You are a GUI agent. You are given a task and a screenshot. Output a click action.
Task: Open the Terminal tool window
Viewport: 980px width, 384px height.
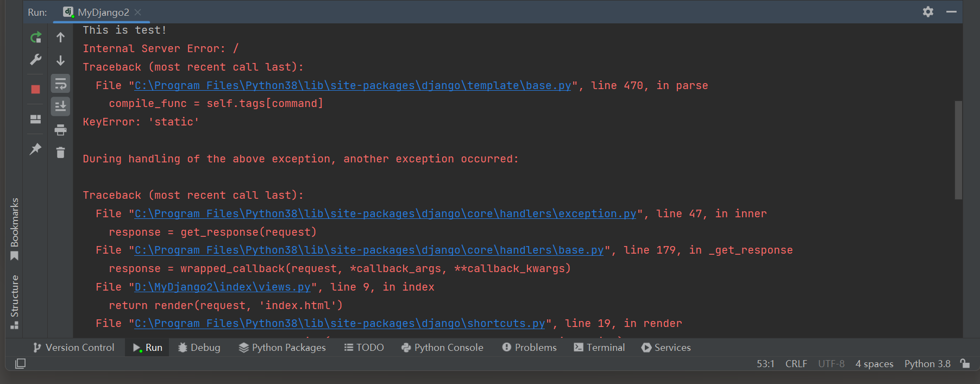tap(600, 348)
